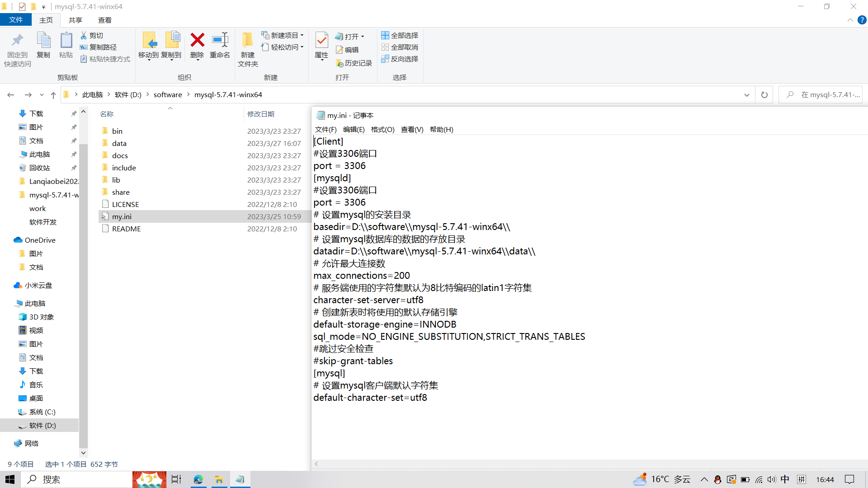Click the clock in the taskbar
This screenshot has width=868, height=488.
825,479
